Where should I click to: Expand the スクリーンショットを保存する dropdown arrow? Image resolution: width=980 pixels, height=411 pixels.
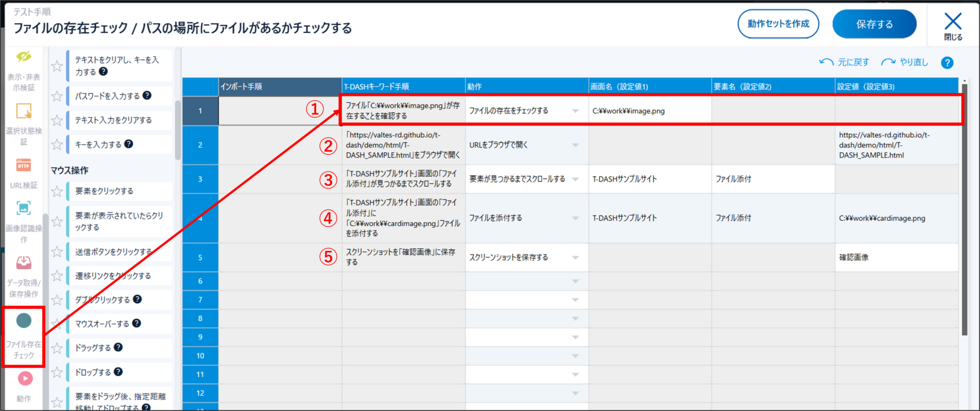tap(575, 258)
